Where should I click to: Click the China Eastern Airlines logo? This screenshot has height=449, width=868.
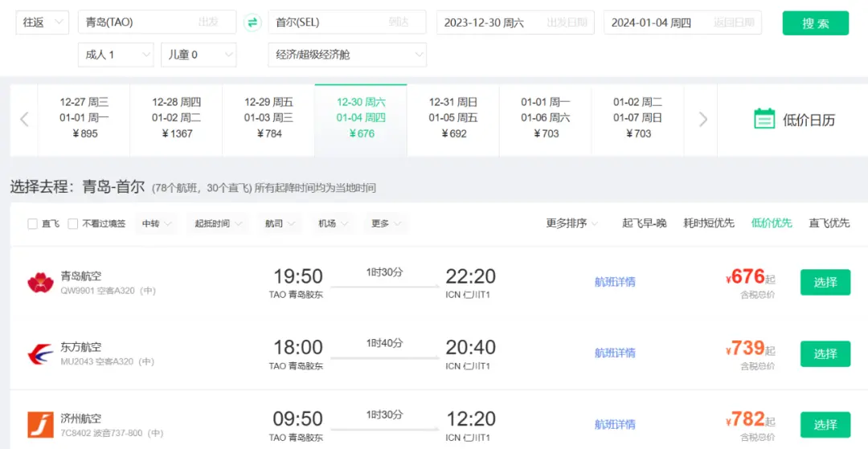[x=40, y=353]
